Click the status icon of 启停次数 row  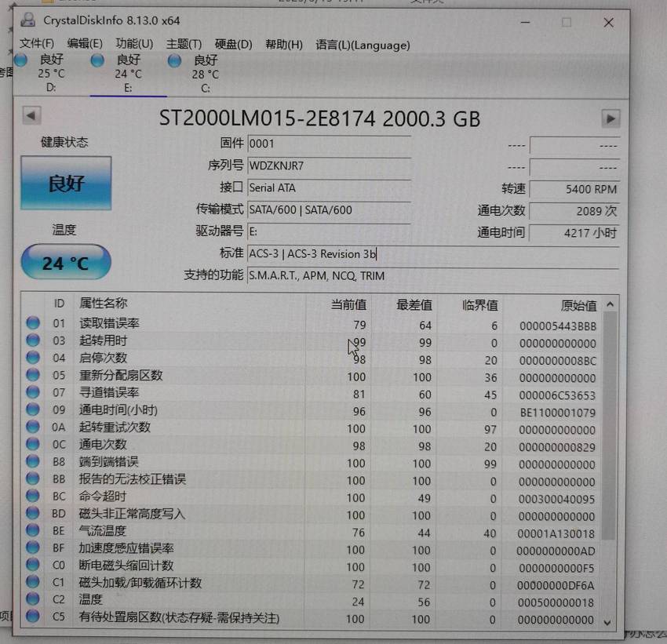[x=33, y=358]
